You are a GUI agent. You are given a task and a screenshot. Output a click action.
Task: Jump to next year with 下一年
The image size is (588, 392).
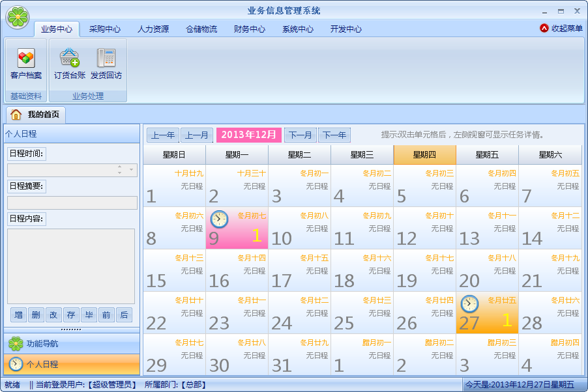(x=334, y=135)
